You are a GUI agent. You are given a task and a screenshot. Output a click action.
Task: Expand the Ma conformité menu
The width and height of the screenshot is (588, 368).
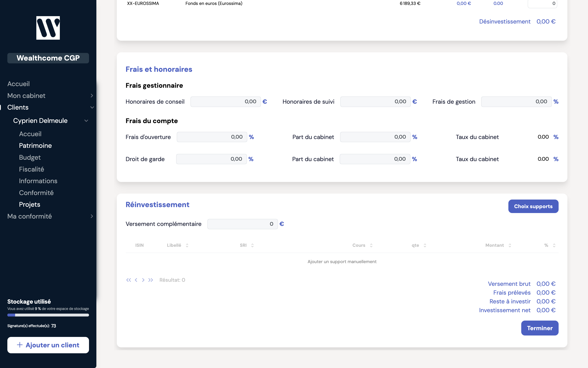(92, 216)
